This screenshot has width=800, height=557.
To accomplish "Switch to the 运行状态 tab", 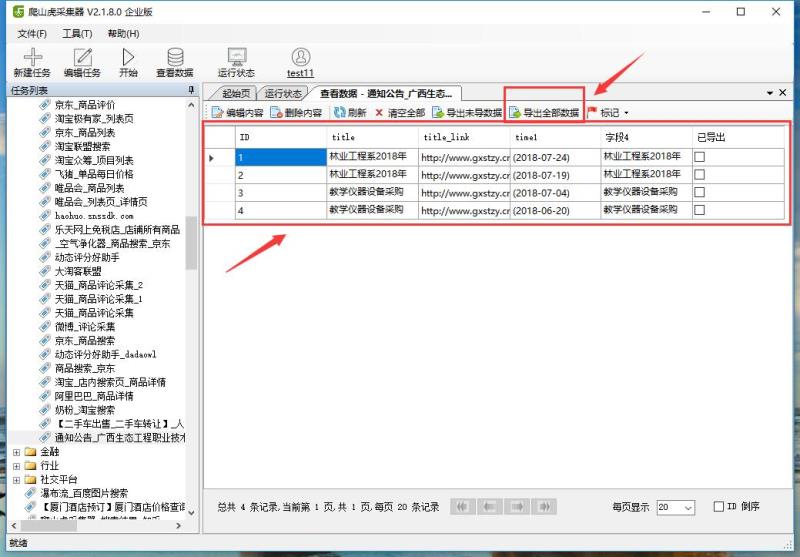I will [x=283, y=93].
